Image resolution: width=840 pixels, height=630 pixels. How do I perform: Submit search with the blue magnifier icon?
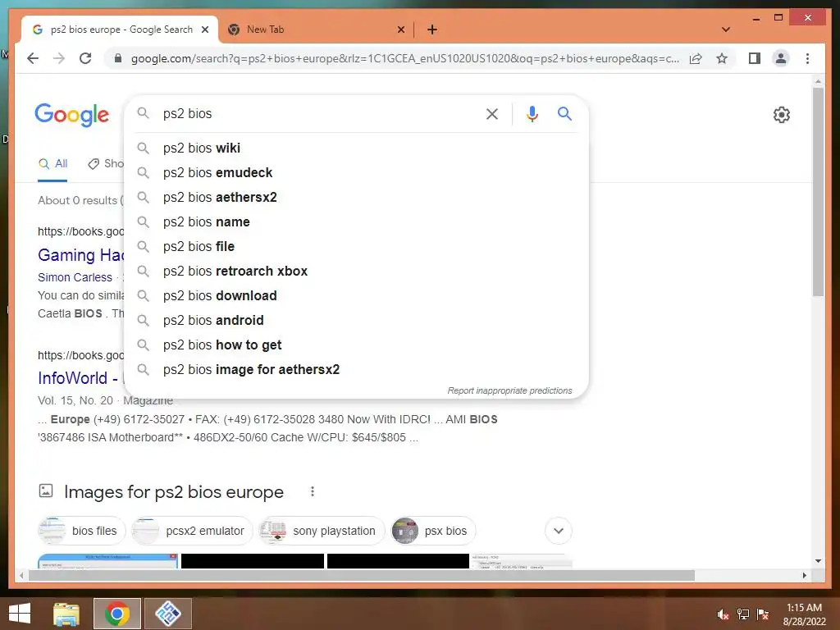[x=564, y=113]
